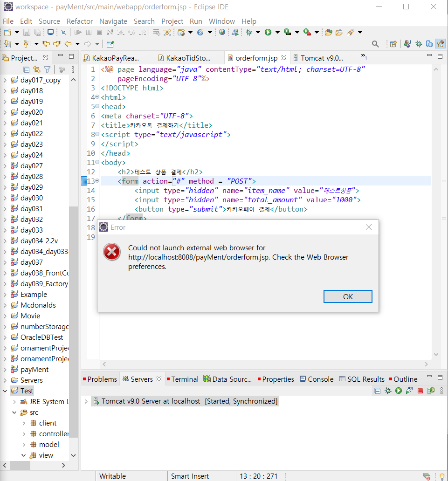Select the OracleDBTest project
Image resolution: width=448 pixels, height=481 pixels.
[x=41, y=337]
